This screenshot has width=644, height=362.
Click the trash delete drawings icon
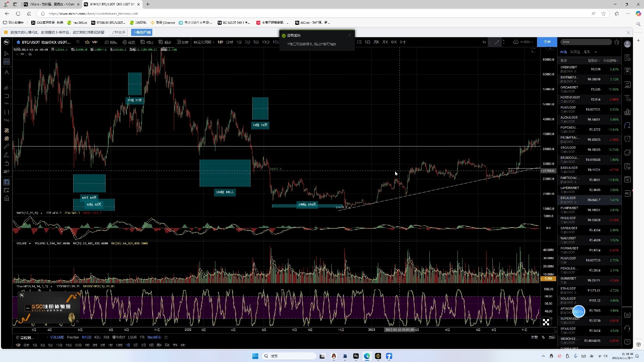[6, 198]
